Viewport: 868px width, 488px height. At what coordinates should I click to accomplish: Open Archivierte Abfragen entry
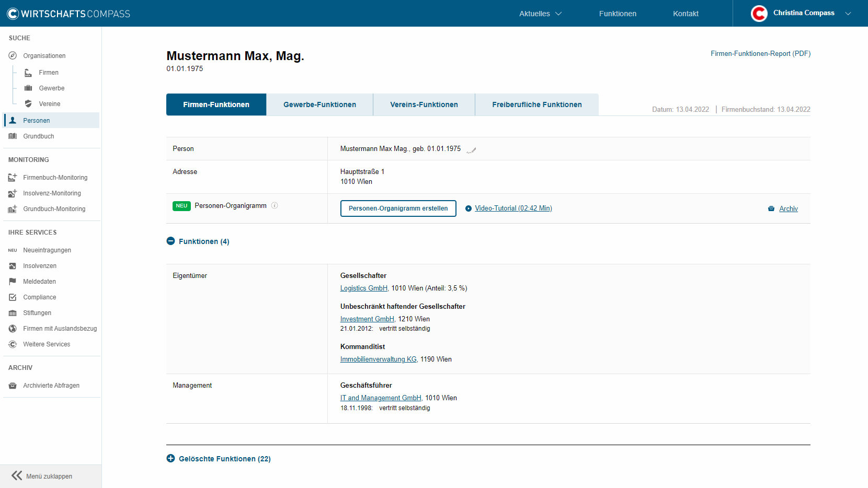click(51, 386)
